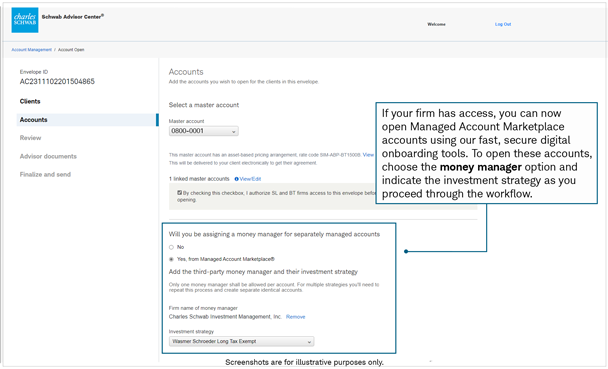Image resolution: width=608 pixels, height=369 pixels.
Task: Click '1 linked master accounts' text
Action: click(199, 179)
